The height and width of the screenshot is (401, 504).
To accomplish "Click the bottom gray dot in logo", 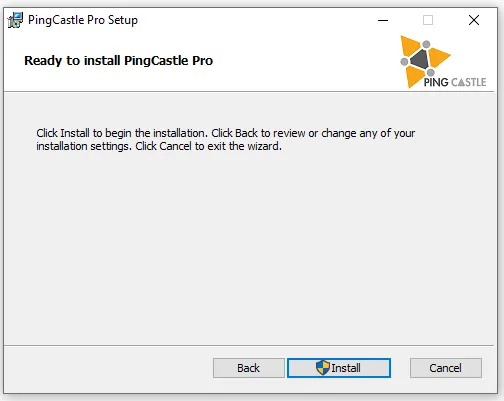I will point(431,72).
